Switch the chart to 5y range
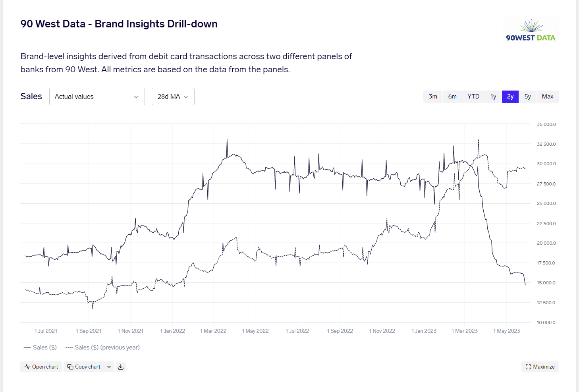 [527, 97]
